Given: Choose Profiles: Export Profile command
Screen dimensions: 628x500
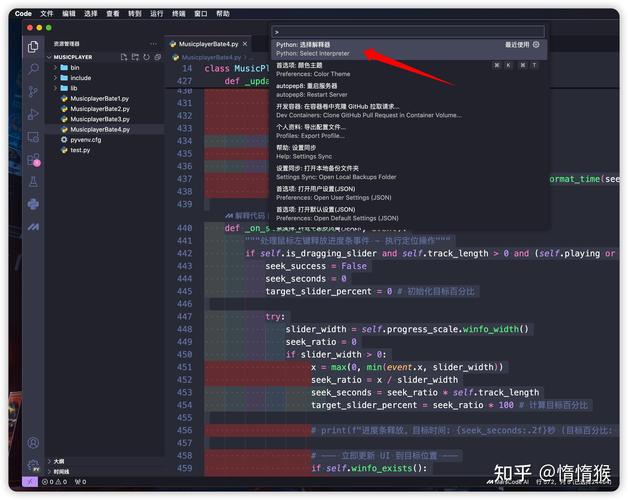Looking at the screenshot, I should (408, 131).
